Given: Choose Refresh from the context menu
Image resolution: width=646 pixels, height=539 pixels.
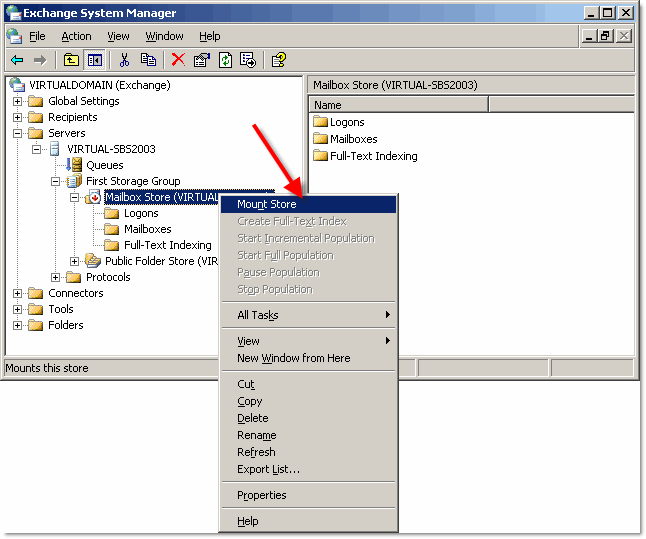Looking at the screenshot, I should tap(308, 452).
